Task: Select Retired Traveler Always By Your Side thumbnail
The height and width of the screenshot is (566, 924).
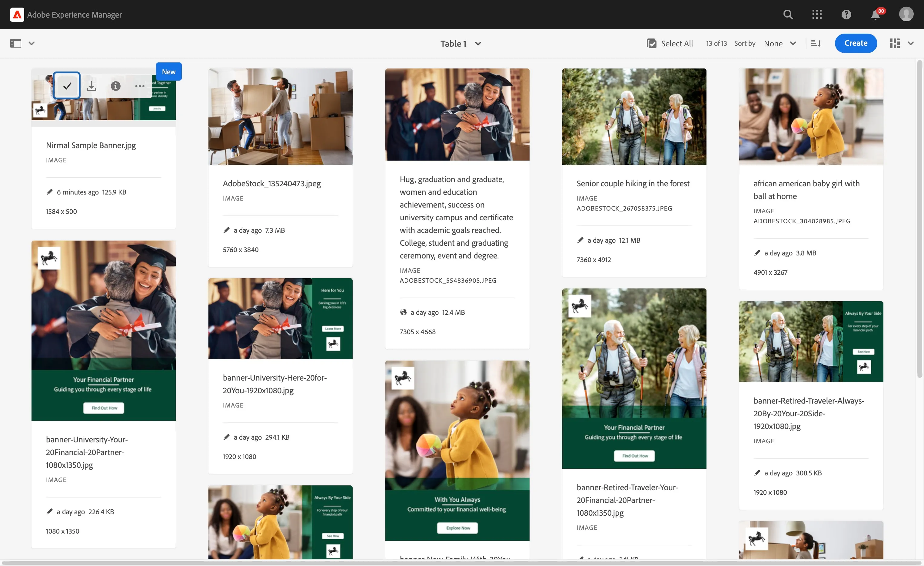Action: pos(811,342)
